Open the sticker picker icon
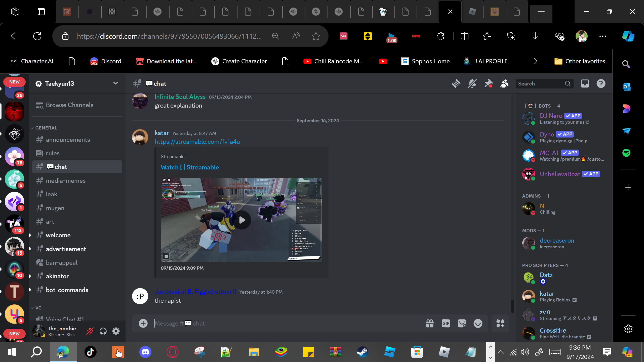Screen dimensions: 644x362 pos(462,324)
